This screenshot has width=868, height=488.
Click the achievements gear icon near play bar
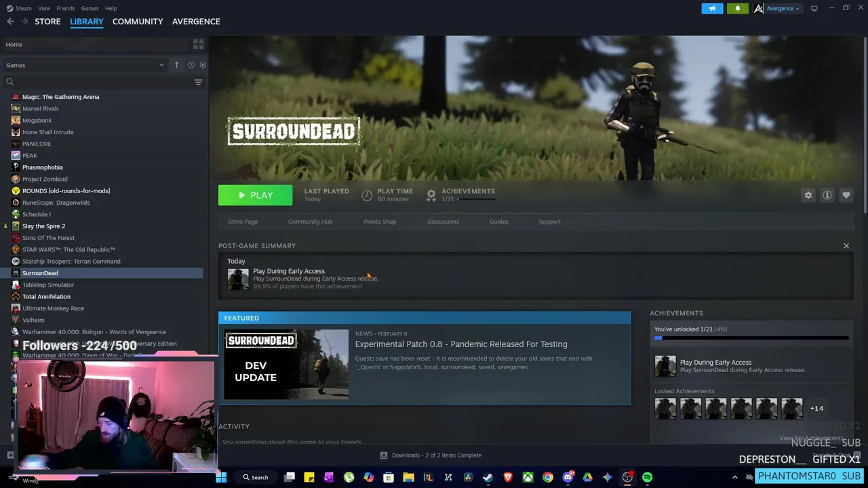coord(431,195)
